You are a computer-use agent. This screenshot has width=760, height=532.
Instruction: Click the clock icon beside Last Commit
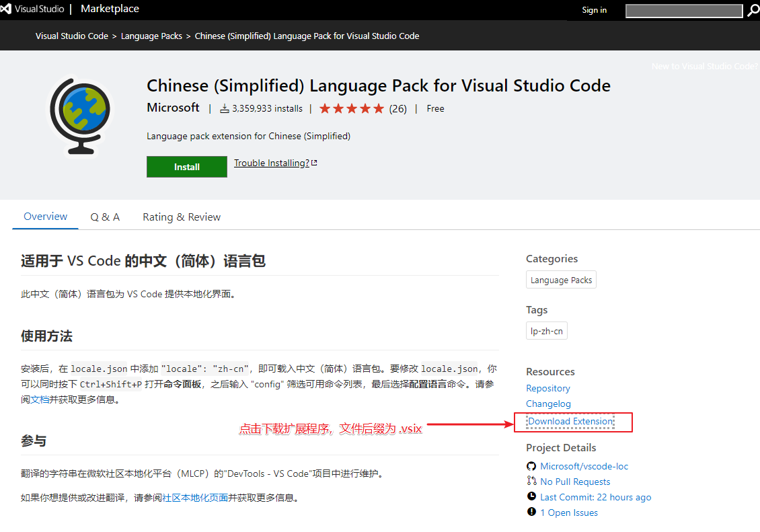[x=531, y=497]
